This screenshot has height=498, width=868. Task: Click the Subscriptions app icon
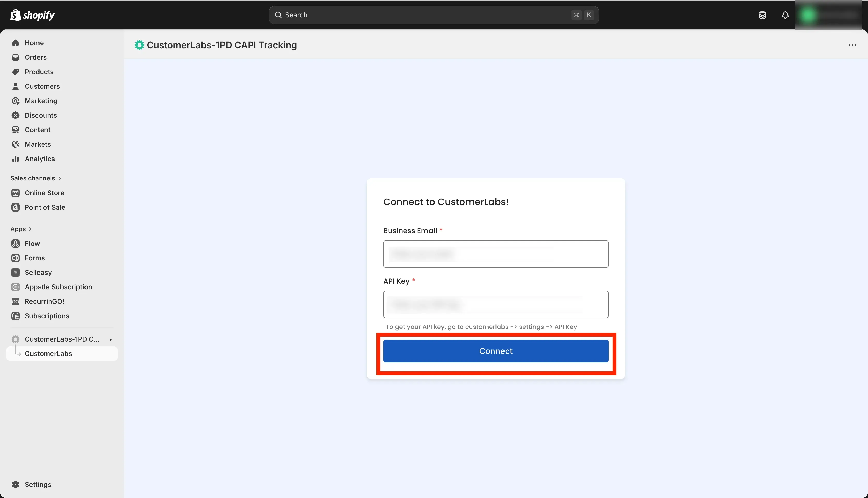click(x=16, y=316)
